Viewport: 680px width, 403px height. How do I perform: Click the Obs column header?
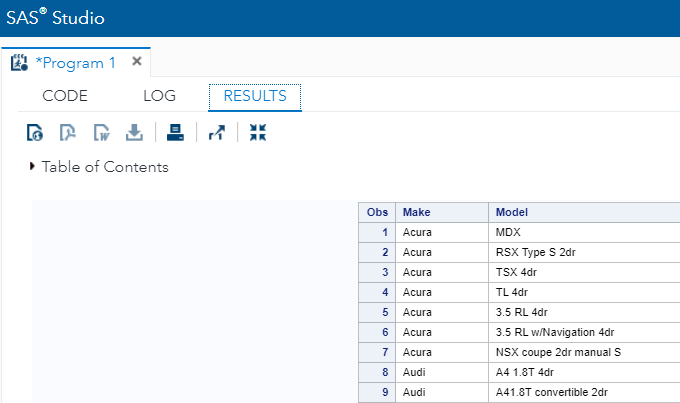[377, 212]
